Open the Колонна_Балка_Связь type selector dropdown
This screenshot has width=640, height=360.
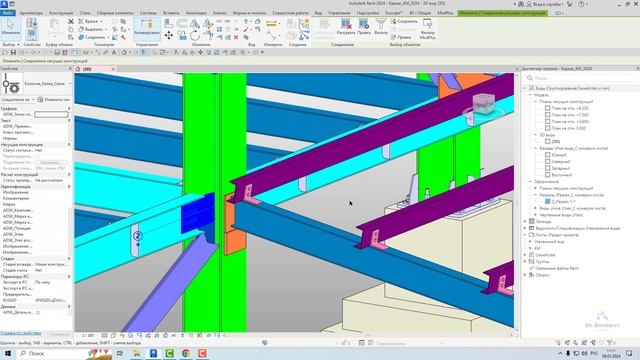point(70,84)
